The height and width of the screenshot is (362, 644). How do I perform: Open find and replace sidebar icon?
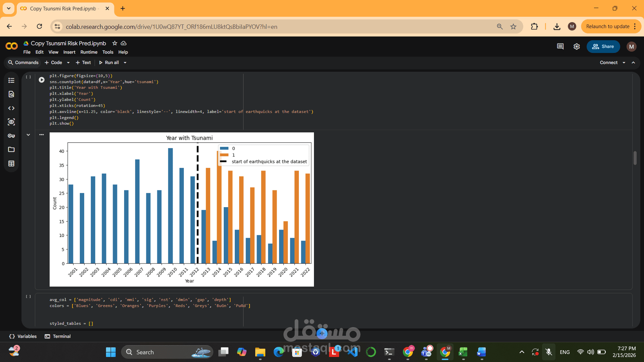pyautogui.click(x=11, y=94)
